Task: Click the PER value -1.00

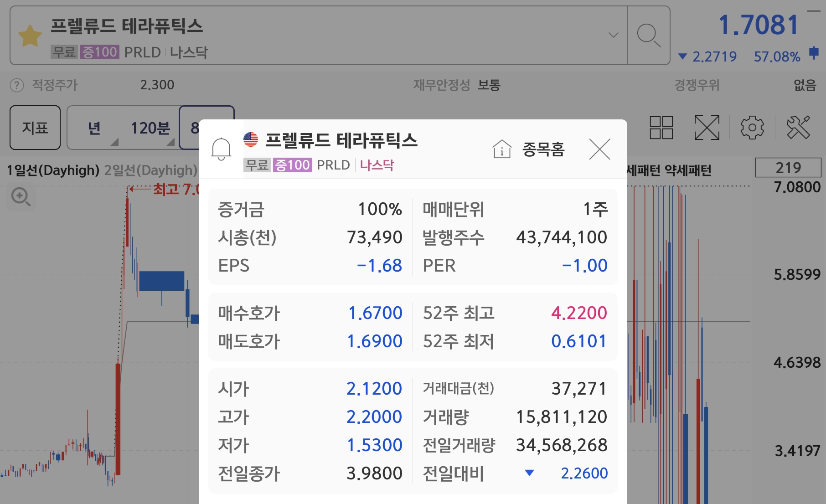Action: pos(584,266)
